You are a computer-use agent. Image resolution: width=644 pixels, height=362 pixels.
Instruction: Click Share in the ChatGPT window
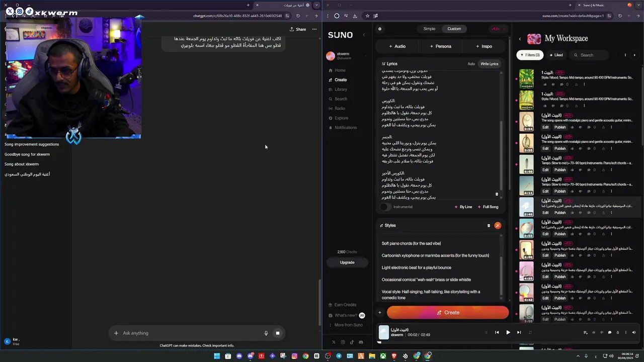pyautogui.click(x=298, y=29)
